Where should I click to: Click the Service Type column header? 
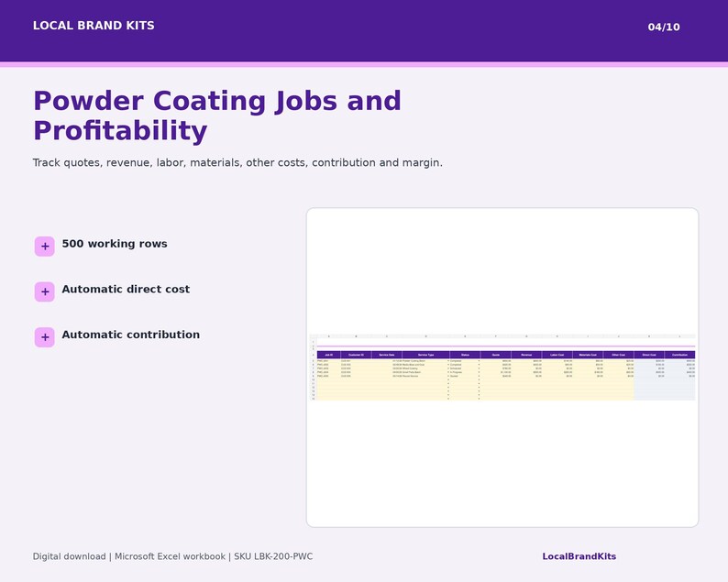coord(425,355)
